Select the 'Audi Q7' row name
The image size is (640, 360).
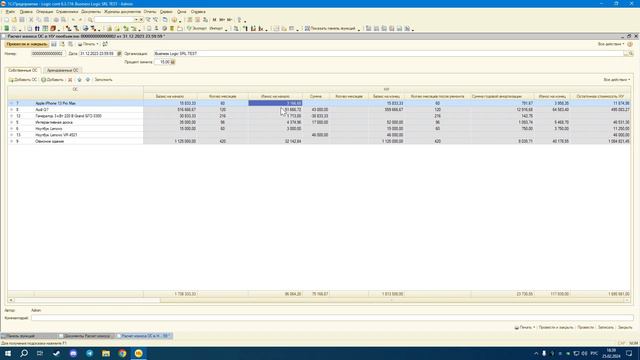(42, 110)
